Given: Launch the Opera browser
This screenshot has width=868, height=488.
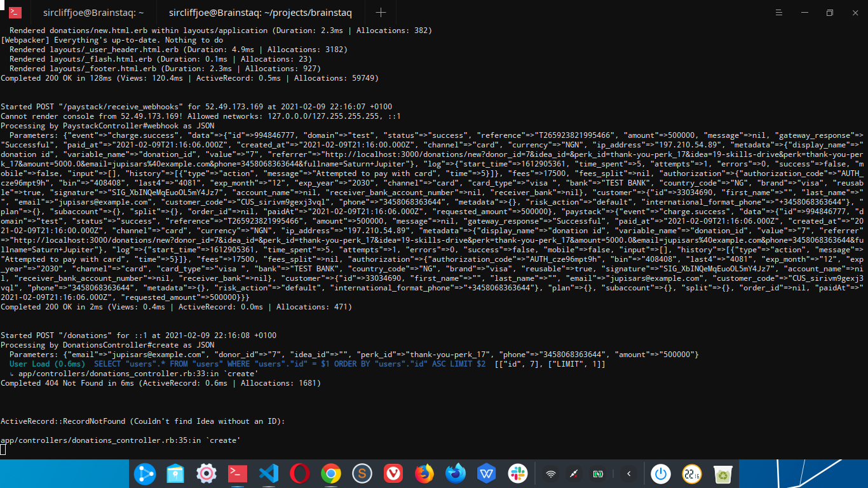Looking at the screenshot, I should 299,473.
